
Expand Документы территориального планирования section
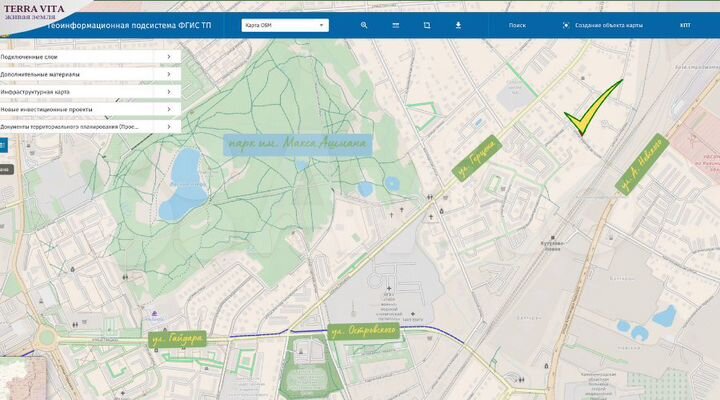coord(86,127)
